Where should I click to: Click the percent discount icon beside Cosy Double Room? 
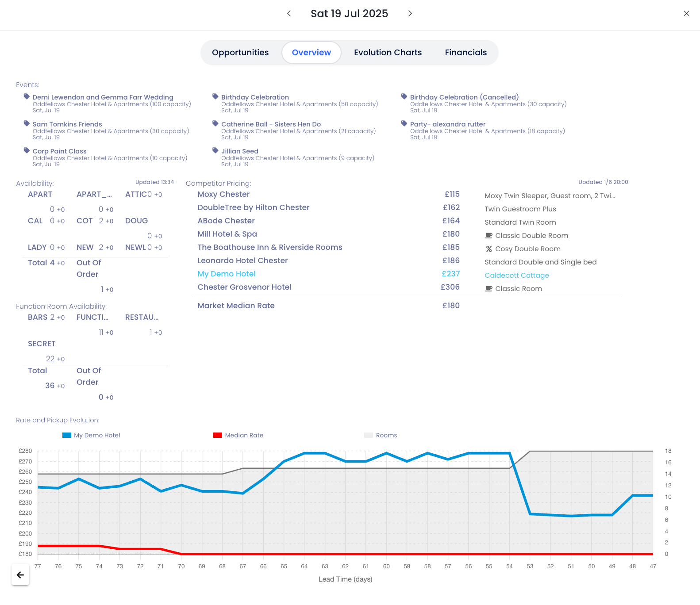coord(488,249)
